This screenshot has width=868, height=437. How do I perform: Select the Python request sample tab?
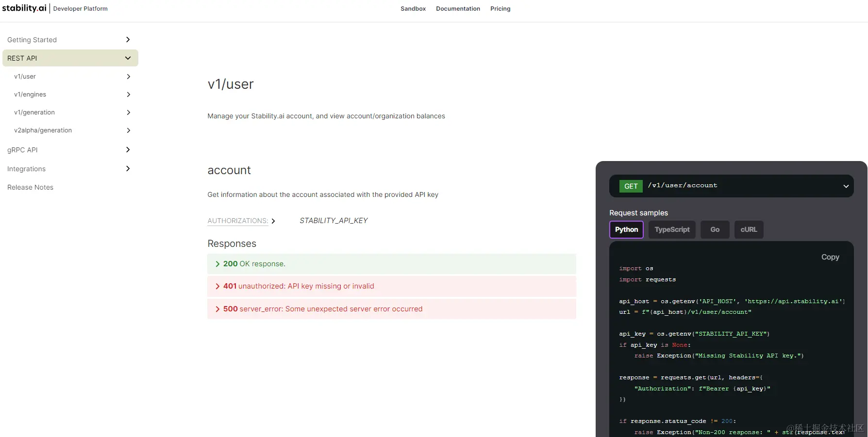[x=626, y=229]
